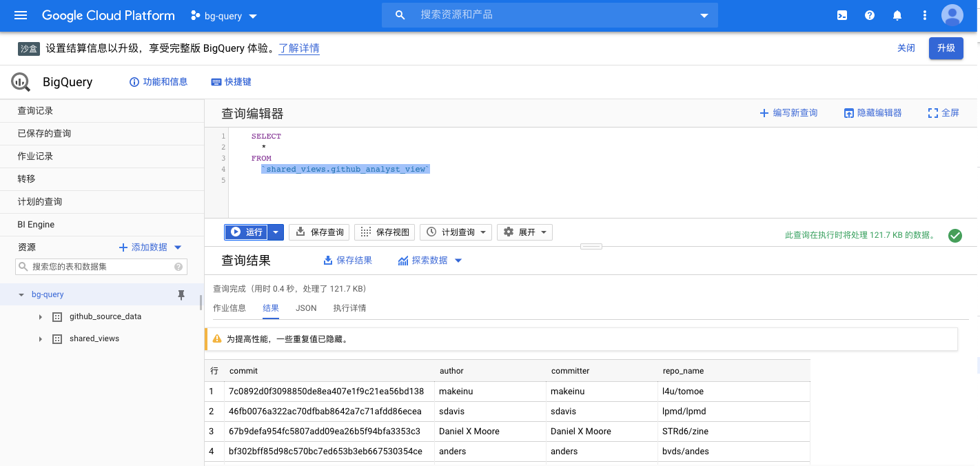Activate Cloud Shell terminal icon
The image size is (980, 466).
842,15
